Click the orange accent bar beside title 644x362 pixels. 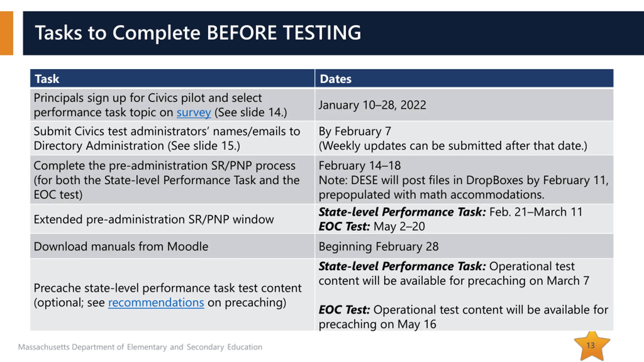pyautogui.click(x=7, y=33)
